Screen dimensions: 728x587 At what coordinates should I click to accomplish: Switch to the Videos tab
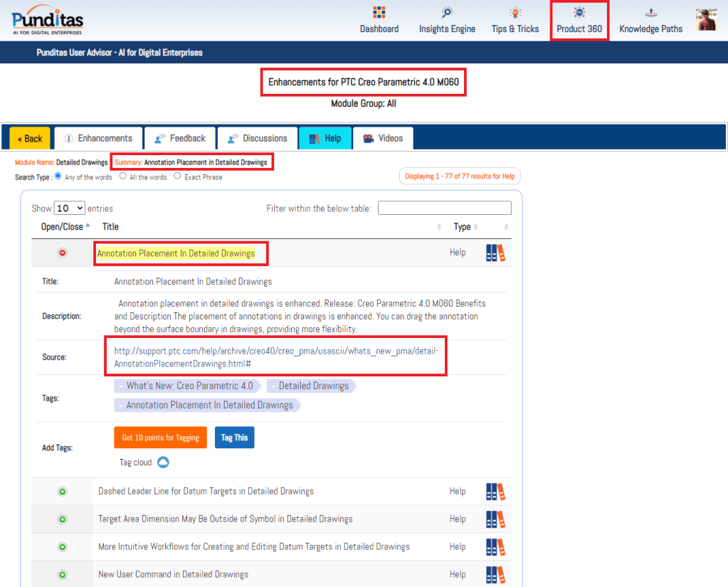(383, 138)
